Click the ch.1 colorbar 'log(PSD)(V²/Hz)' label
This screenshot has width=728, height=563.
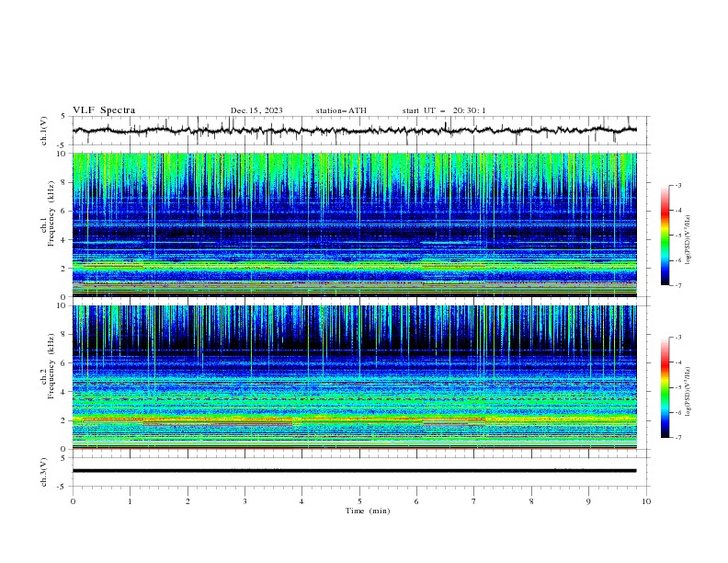point(688,240)
